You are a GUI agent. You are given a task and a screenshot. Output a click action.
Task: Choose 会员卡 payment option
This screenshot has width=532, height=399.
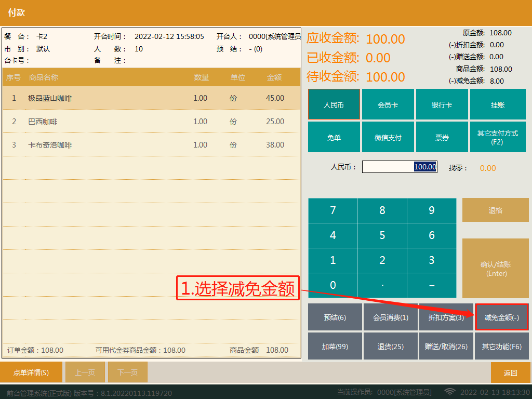pos(388,104)
